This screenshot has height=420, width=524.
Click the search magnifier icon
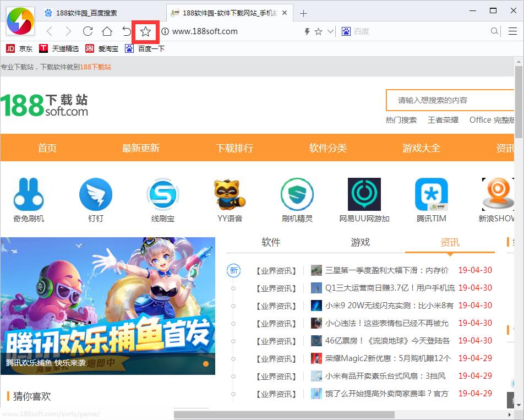494,31
